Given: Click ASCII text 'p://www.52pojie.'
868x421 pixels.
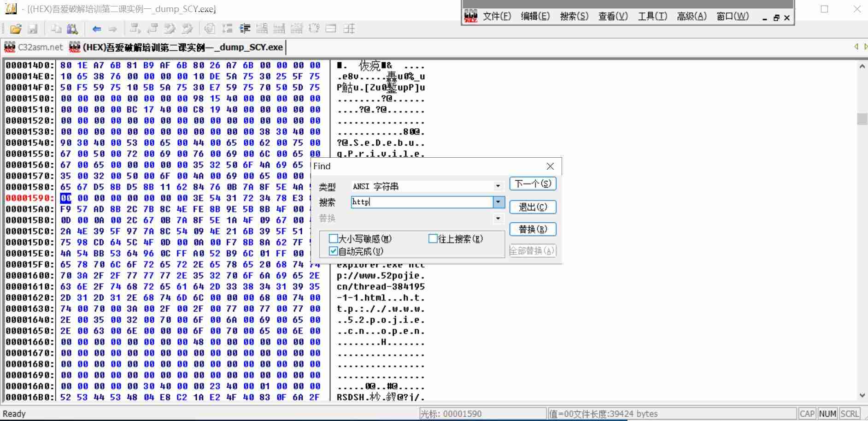Looking at the screenshot, I should click(381, 275).
